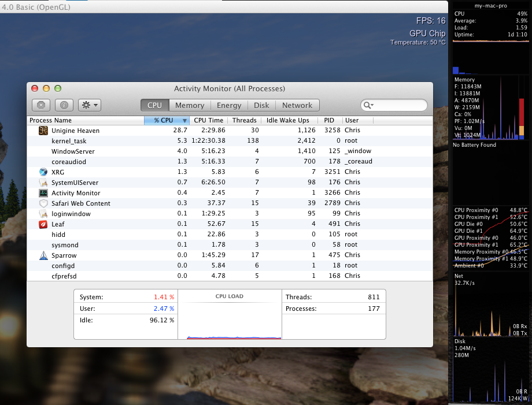Image resolution: width=532 pixels, height=405 pixels.
Task: Click the XRG Memory panel
Action: (x=490, y=108)
